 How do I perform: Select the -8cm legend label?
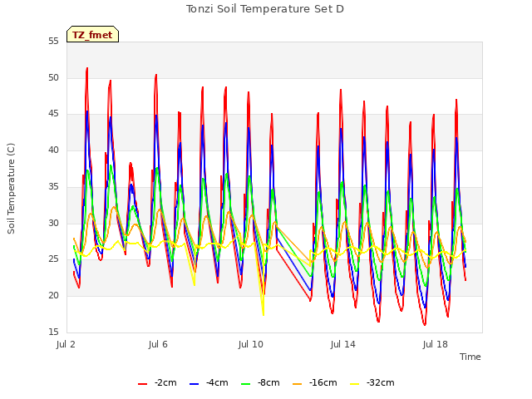(268, 382)
